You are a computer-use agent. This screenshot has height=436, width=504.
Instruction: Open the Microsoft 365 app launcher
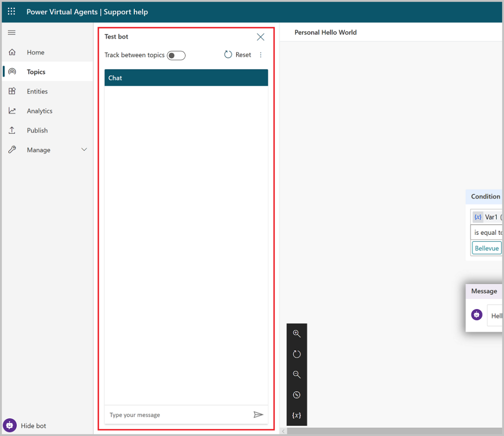pos(11,11)
